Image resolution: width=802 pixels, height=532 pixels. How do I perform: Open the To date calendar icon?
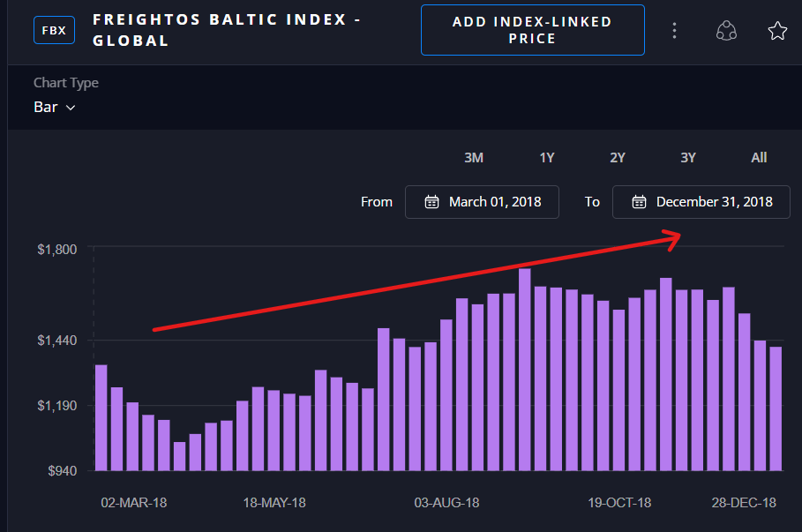pyautogui.click(x=638, y=201)
